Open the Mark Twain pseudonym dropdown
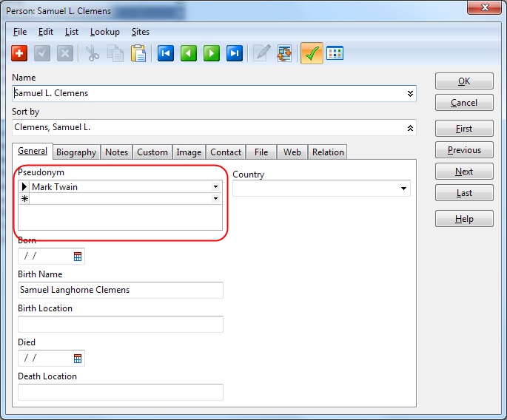The width and height of the screenshot is (507, 420). pos(215,187)
